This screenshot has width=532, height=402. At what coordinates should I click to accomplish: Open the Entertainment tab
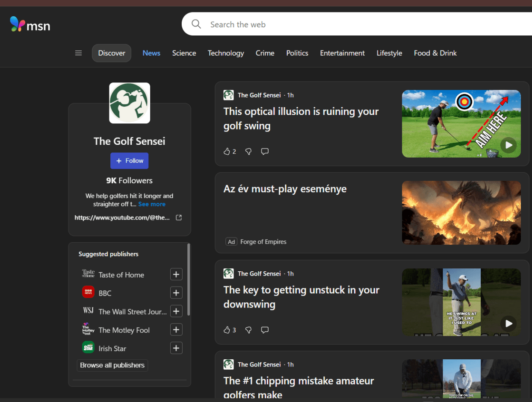click(342, 53)
